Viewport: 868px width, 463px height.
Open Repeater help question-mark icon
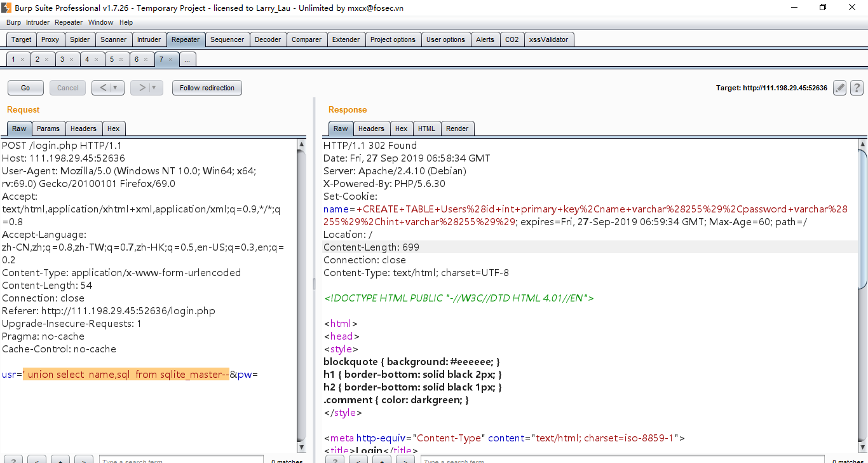(x=857, y=88)
